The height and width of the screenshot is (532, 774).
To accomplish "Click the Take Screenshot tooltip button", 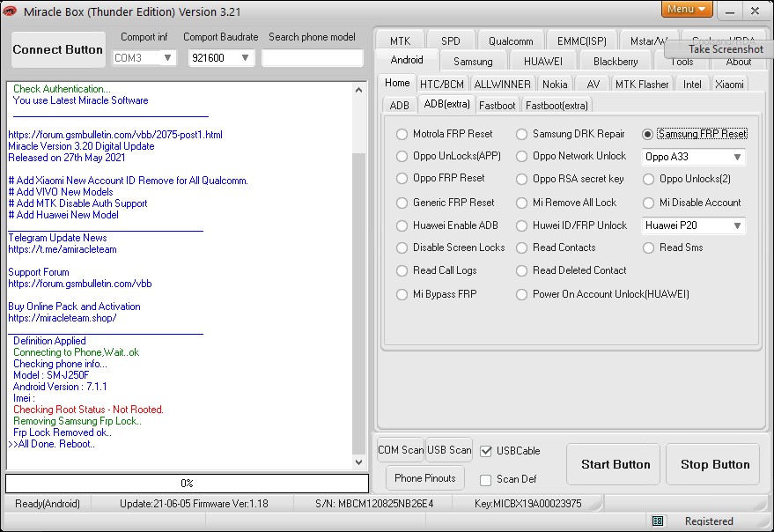I will tap(719, 49).
